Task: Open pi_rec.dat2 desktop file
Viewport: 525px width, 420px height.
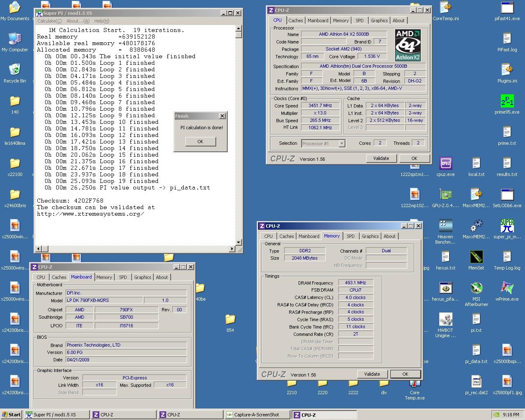Action: (476, 385)
